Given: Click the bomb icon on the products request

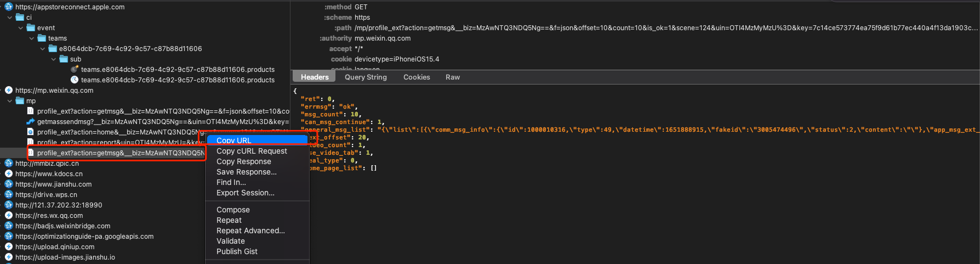Looking at the screenshot, I should coord(75,69).
